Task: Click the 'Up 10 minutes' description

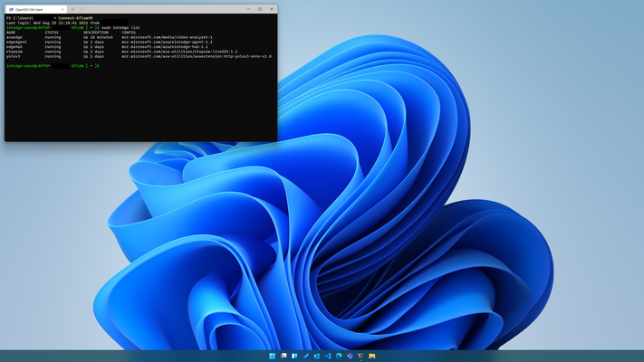Action: pyautogui.click(x=98, y=37)
